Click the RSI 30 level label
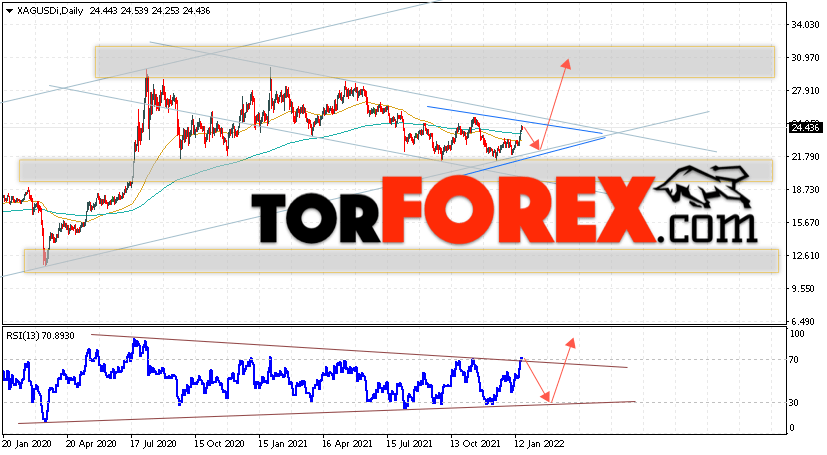827x455 pixels. click(794, 403)
